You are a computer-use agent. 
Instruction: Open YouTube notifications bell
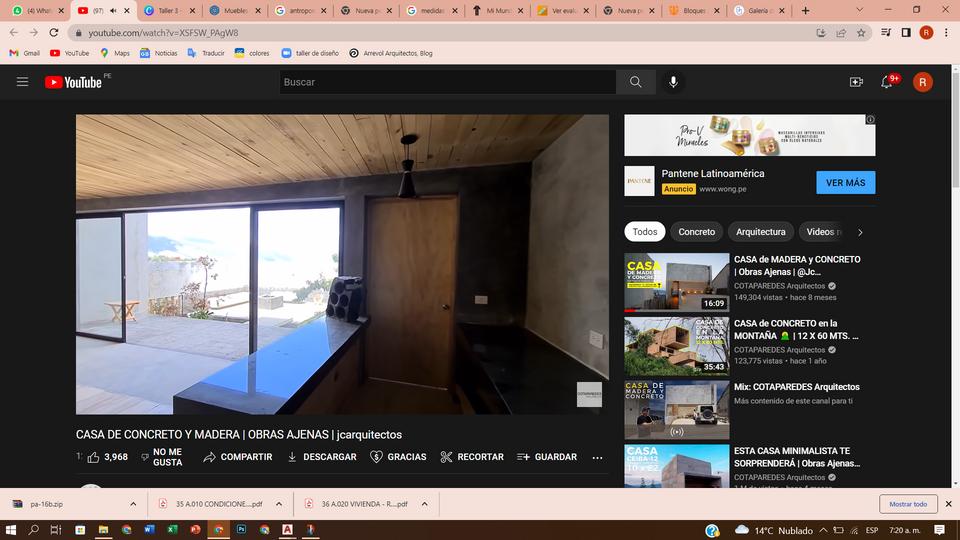pyautogui.click(x=887, y=82)
